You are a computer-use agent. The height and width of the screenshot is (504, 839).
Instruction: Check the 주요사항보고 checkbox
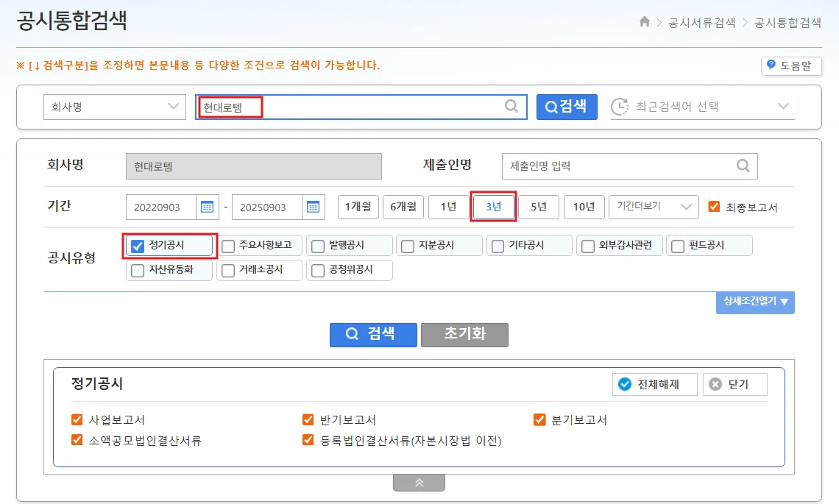pos(228,246)
